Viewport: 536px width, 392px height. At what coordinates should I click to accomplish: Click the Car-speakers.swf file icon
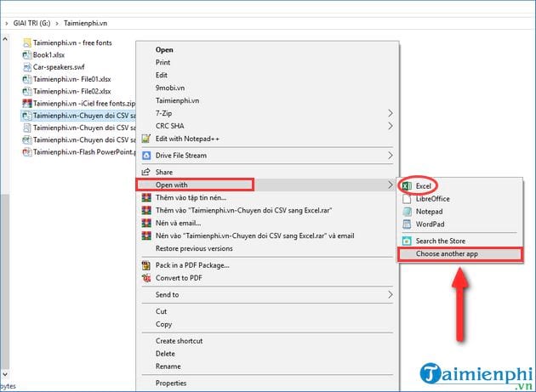tap(27, 67)
